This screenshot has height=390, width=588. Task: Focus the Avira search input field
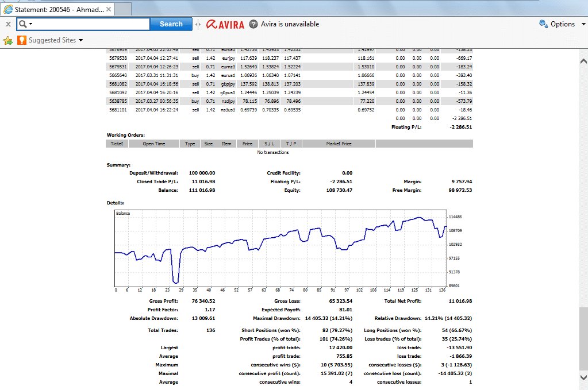91,24
